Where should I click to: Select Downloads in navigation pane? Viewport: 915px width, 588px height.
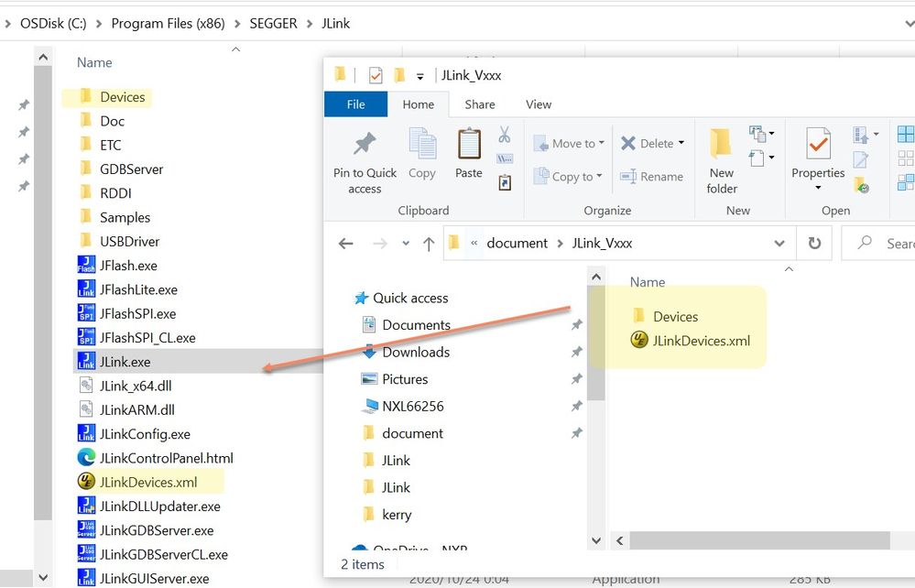point(407,352)
